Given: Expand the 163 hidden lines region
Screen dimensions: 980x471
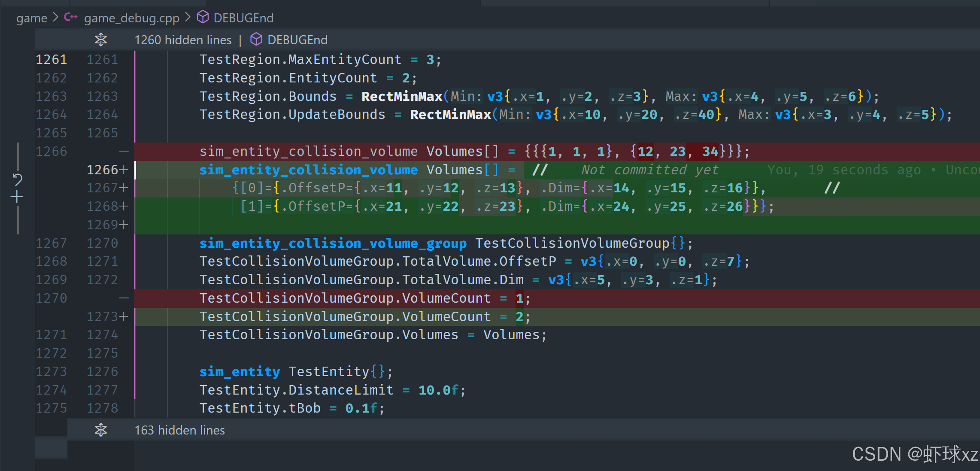Looking at the screenshot, I should point(179,430).
